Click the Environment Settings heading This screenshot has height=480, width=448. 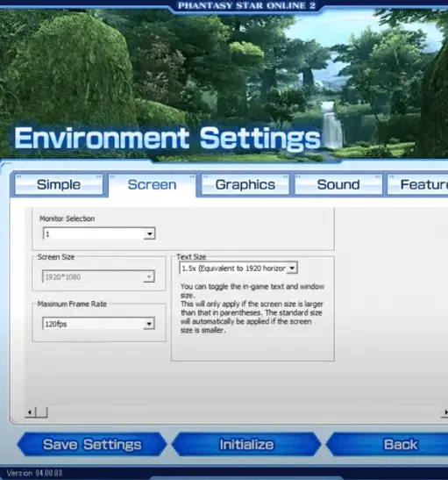coord(167,138)
